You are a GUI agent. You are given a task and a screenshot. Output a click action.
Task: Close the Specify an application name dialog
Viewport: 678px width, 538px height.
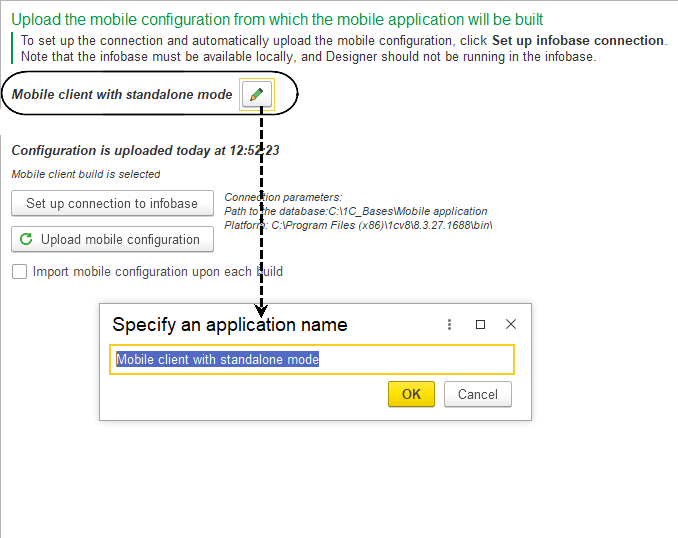(511, 325)
